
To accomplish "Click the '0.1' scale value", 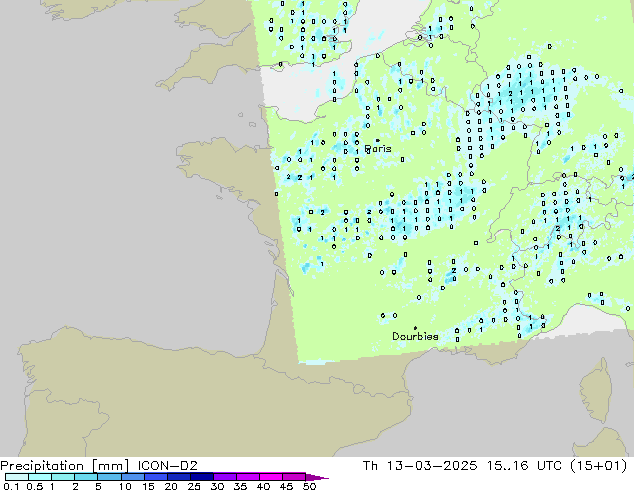I will (x=11, y=486).
